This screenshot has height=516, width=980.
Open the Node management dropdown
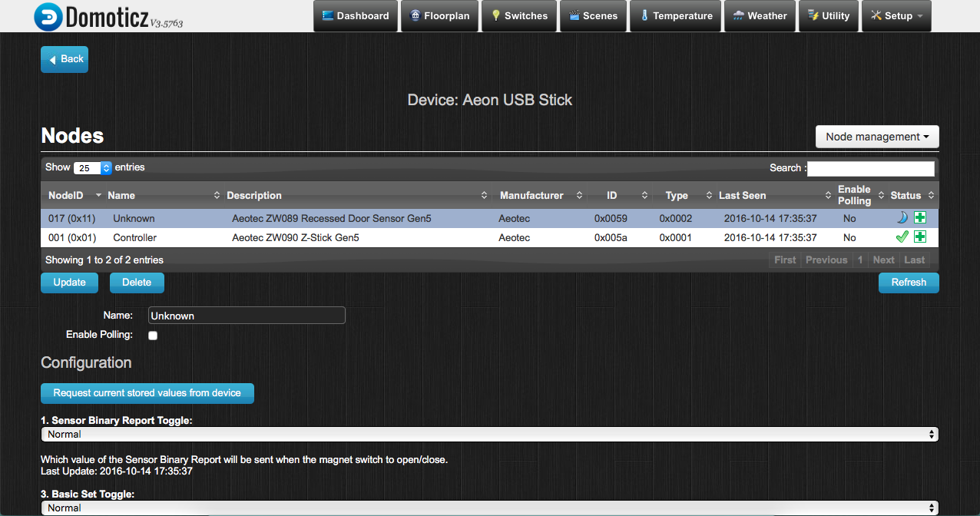coord(877,137)
